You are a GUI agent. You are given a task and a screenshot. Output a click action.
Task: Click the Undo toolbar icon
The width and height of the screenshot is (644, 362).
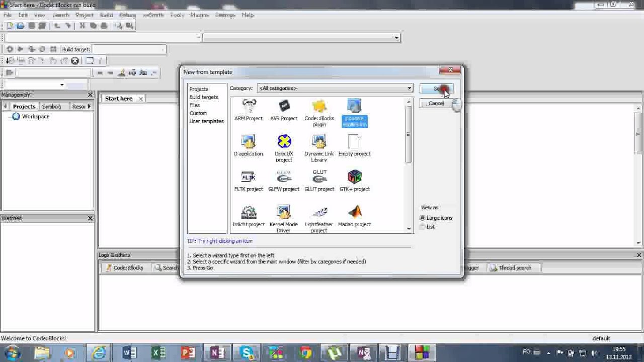(x=57, y=26)
